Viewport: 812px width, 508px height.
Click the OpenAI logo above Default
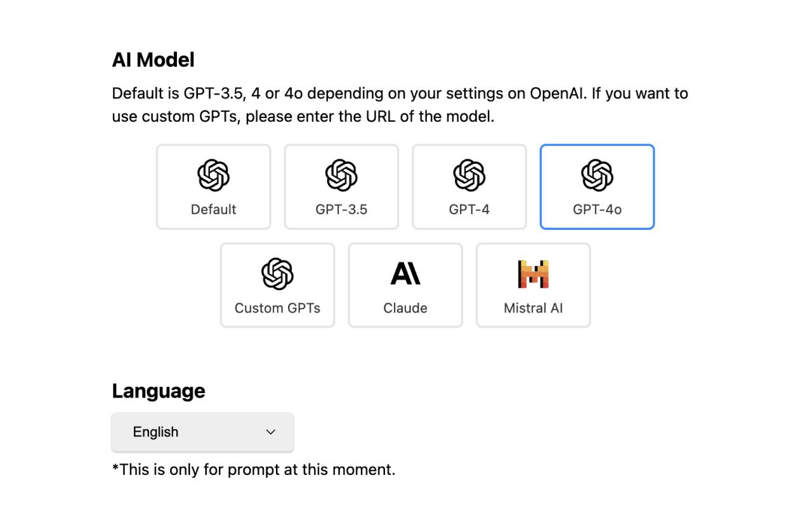click(213, 175)
